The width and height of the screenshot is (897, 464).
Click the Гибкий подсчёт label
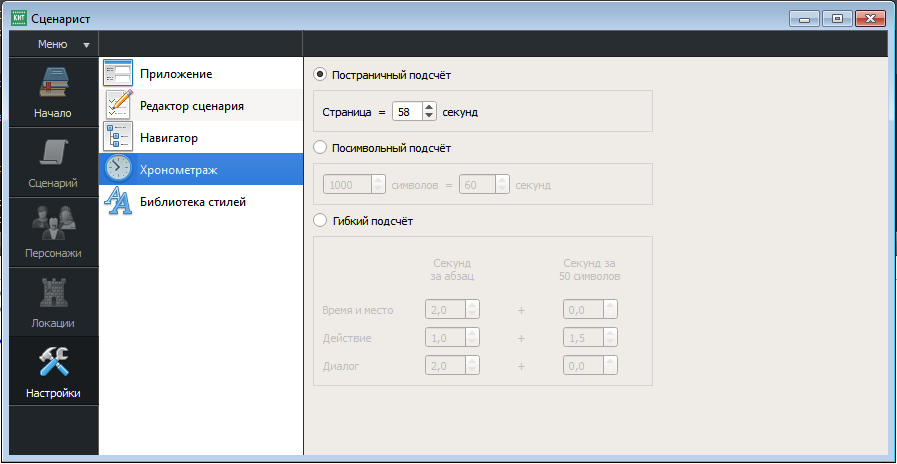coord(372,221)
